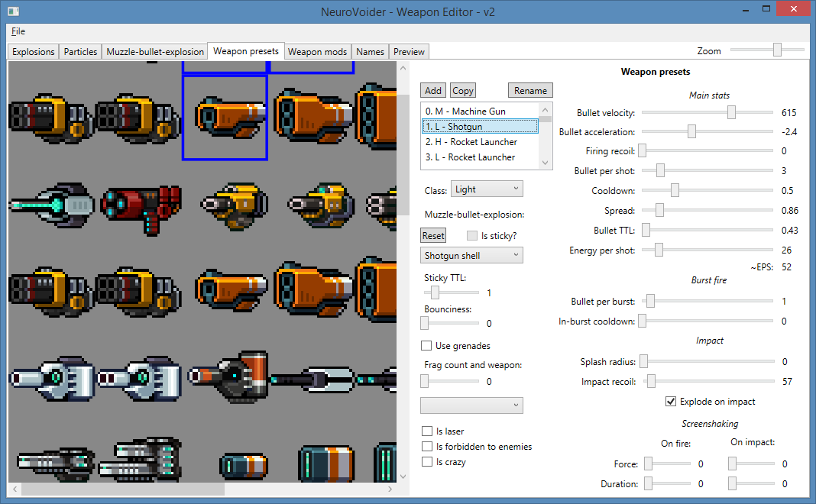Image resolution: width=816 pixels, height=504 pixels.
Task: Maximize the Weapon Editor window
Action: [766, 9]
